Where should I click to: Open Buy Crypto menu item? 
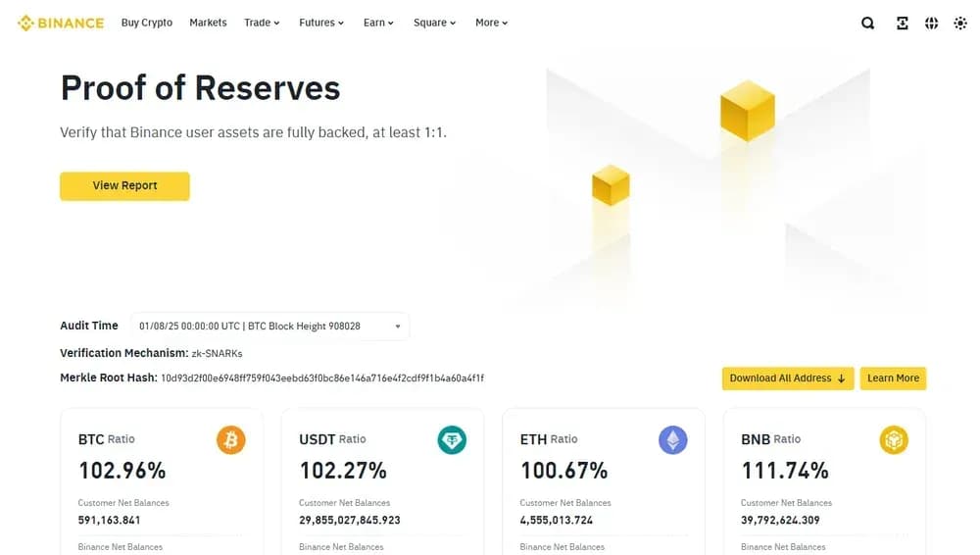coord(147,23)
